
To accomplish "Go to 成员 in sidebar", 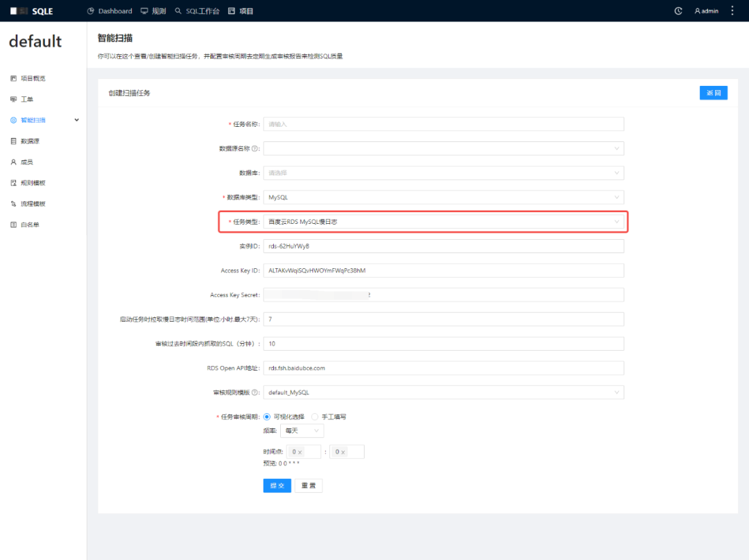I will tap(27, 162).
